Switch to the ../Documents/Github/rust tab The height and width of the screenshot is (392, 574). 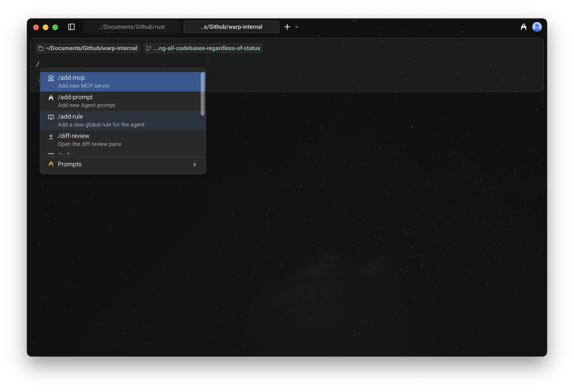(132, 27)
